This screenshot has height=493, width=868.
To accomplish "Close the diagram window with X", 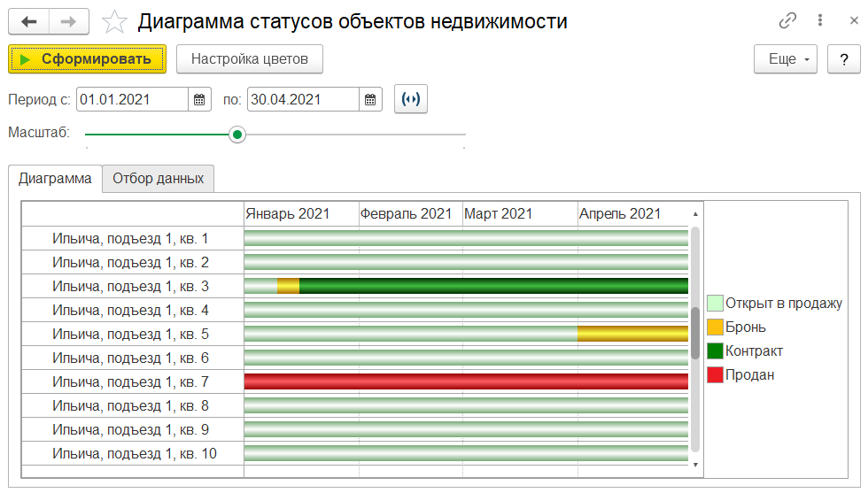I will 849,21.
